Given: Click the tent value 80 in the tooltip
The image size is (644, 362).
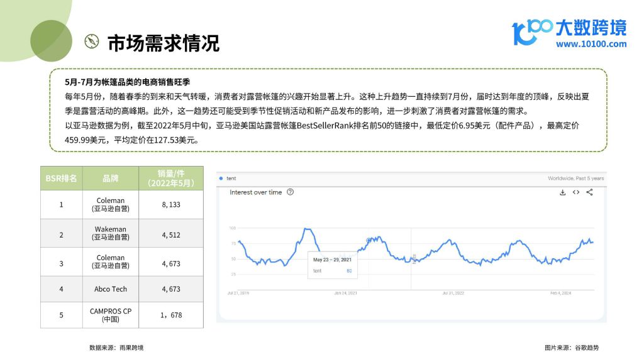Looking at the screenshot, I should pyautogui.click(x=349, y=271).
